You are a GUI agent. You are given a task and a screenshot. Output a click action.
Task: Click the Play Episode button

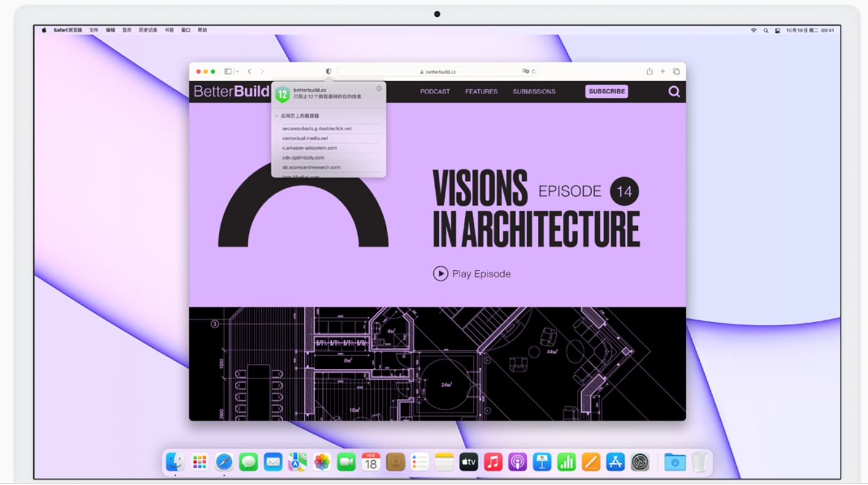pos(472,274)
